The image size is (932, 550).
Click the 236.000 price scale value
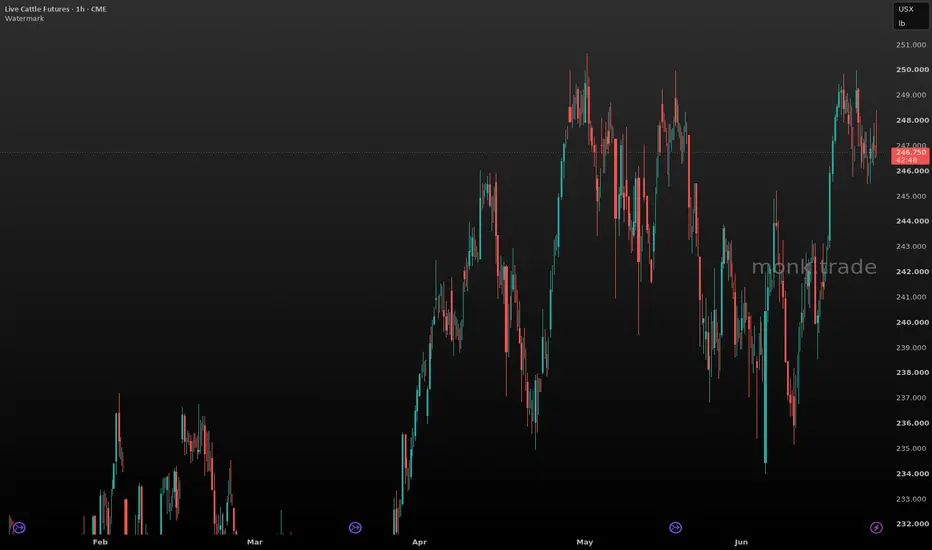[912, 423]
